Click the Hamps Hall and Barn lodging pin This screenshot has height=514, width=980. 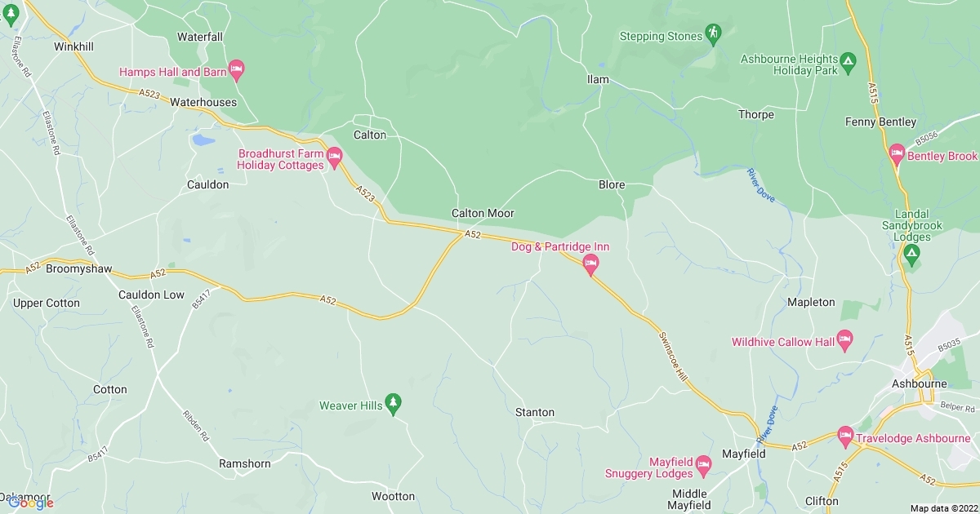[x=237, y=70]
